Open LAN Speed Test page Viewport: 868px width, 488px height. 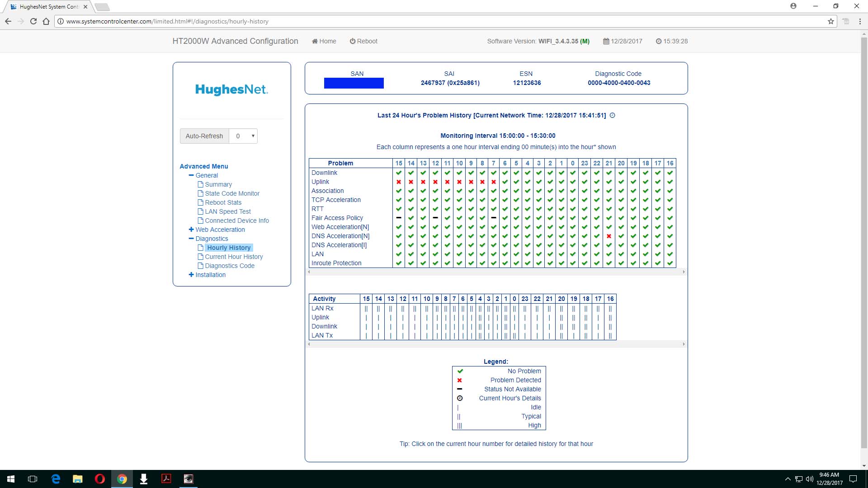[x=227, y=211]
